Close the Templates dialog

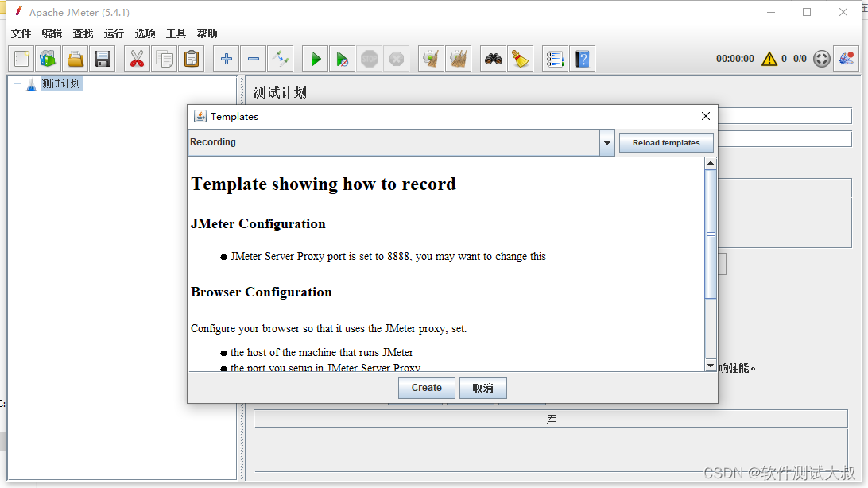[705, 116]
